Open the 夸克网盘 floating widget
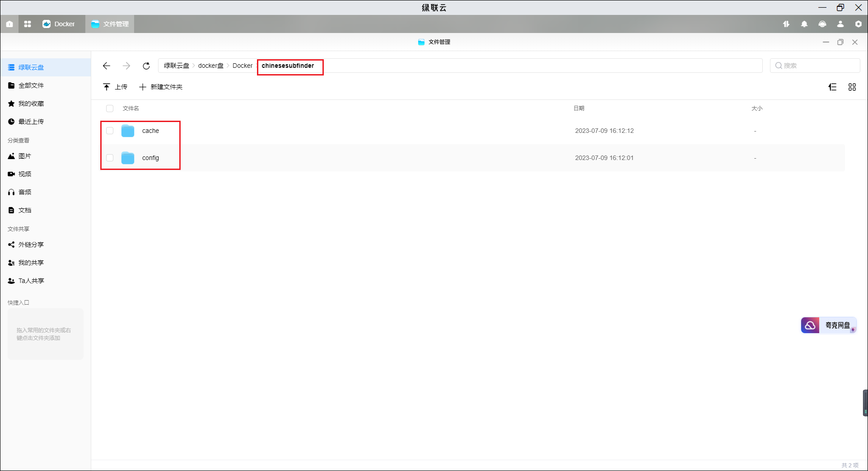This screenshot has height=471, width=868. coord(829,325)
